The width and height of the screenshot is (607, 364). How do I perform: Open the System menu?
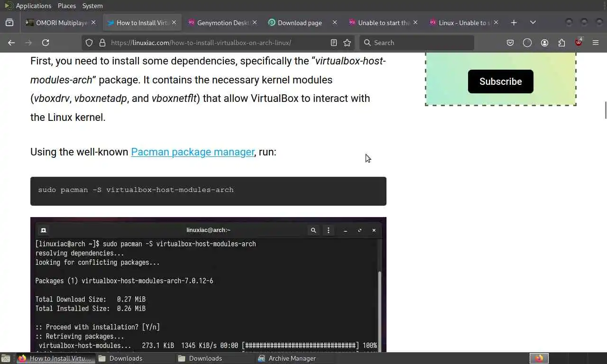tap(92, 6)
